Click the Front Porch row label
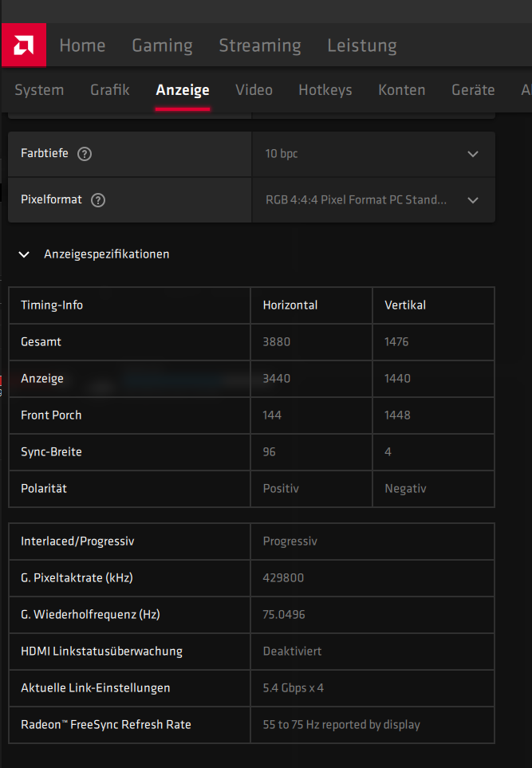The height and width of the screenshot is (768, 532). click(x=51, y=416)
